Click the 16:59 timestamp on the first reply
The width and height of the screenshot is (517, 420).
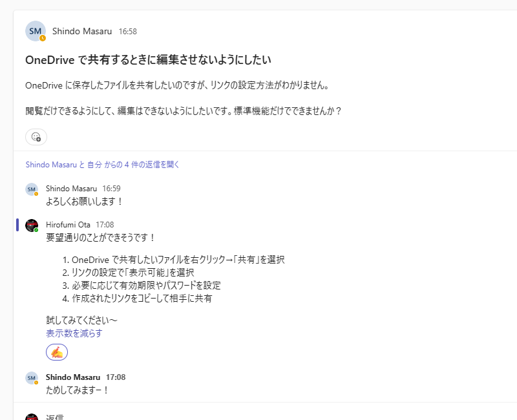pyautogui.click(x=111, y=189)
